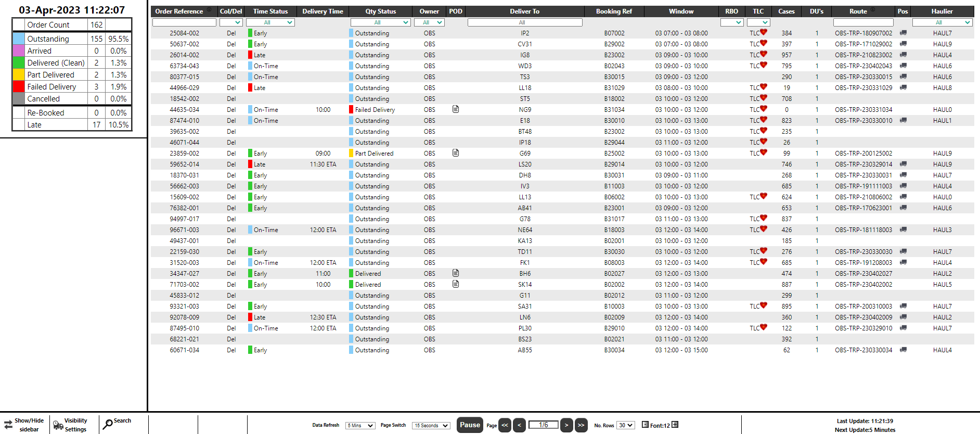Decrease font size with minus icon
This screenshot has height=434, width=980.
pyautogui.click(x=645, y=425)
